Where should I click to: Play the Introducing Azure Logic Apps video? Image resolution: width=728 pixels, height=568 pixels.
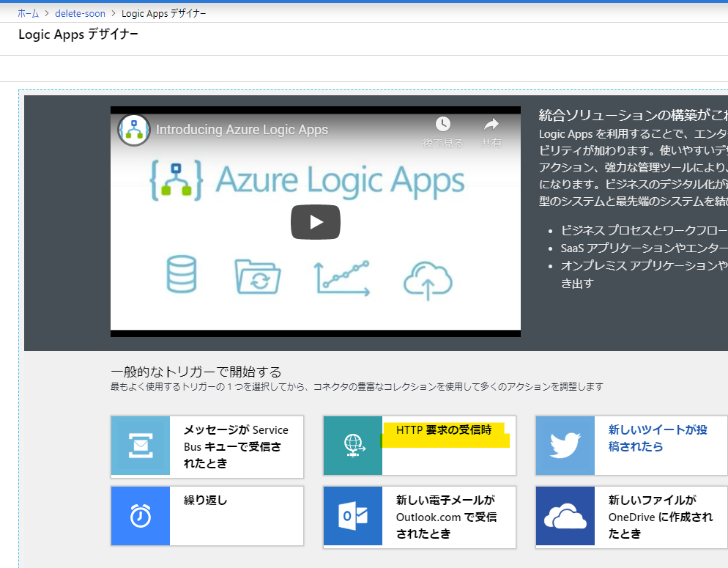(x=315, y=222)
